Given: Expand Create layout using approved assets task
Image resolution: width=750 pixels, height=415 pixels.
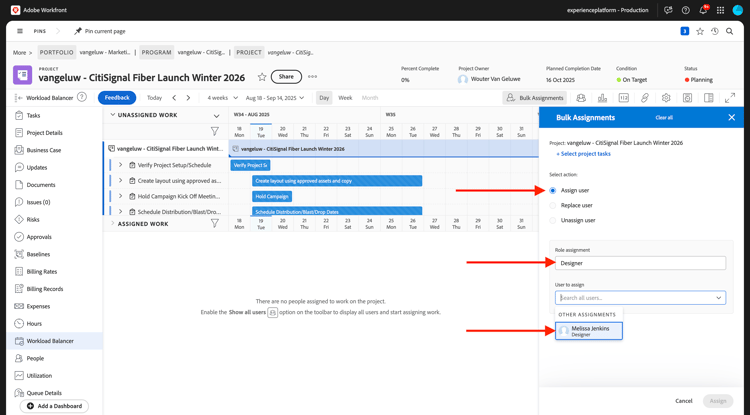Looking at the screenshot, I should click(121, 181).
